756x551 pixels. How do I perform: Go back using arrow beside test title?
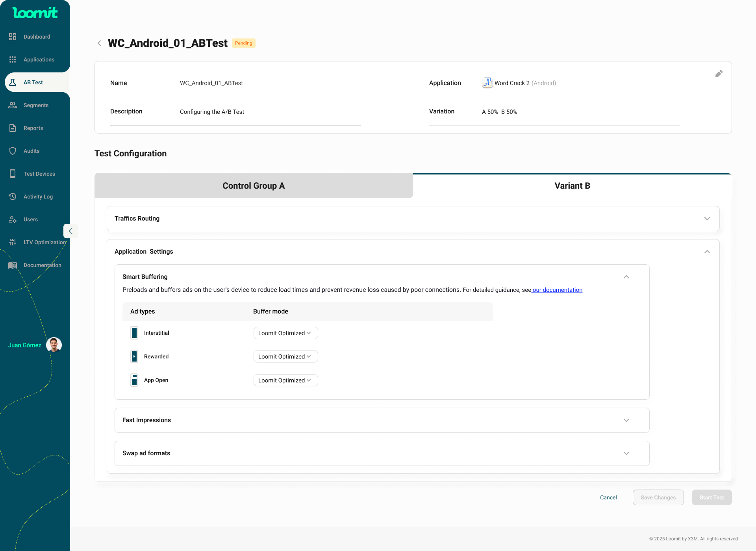99,43
